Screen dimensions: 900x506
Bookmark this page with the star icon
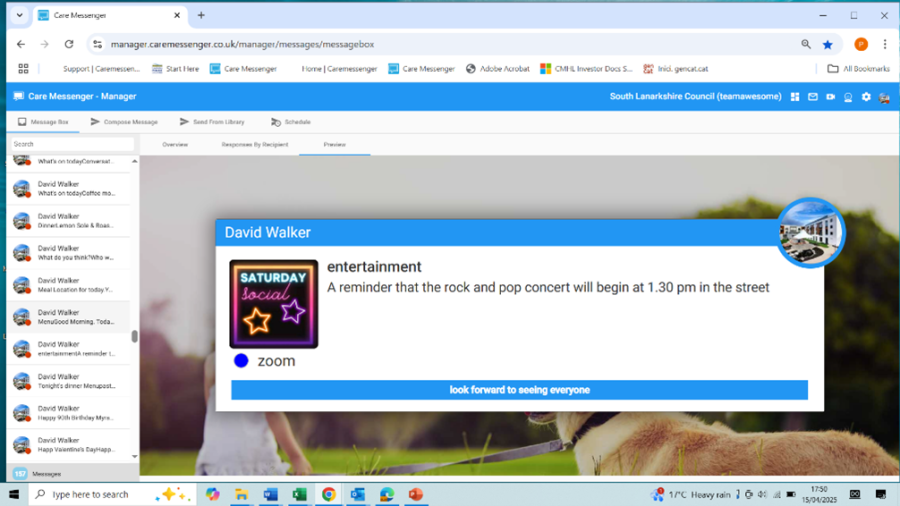[x=828, y=44]
